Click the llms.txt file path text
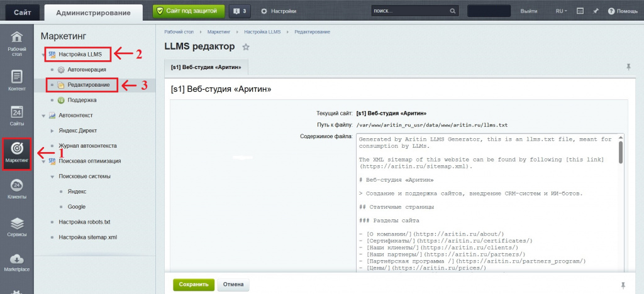The height and width of the screenshot is (294, 644). (433, 124)
